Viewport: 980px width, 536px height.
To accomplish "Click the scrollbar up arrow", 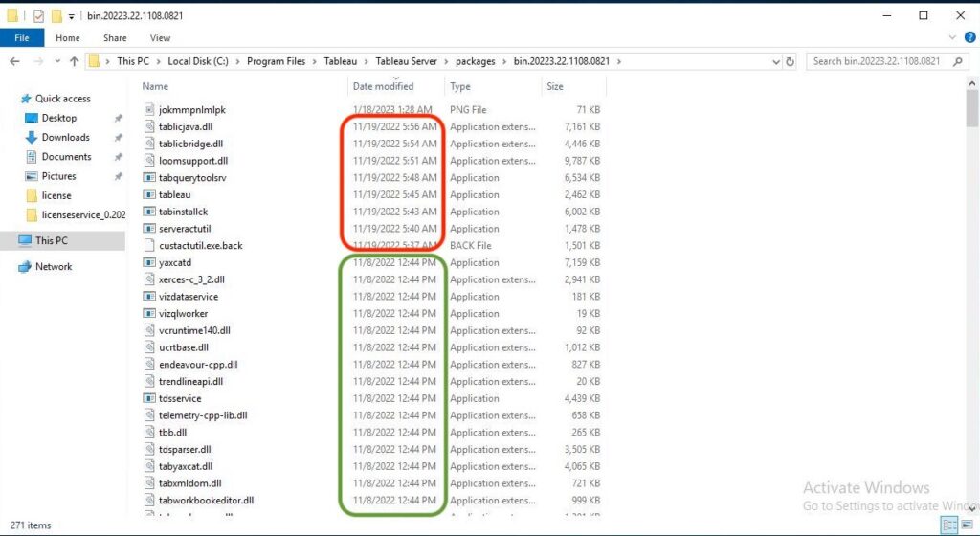I will pyautogui.click(x=972, y=83).
